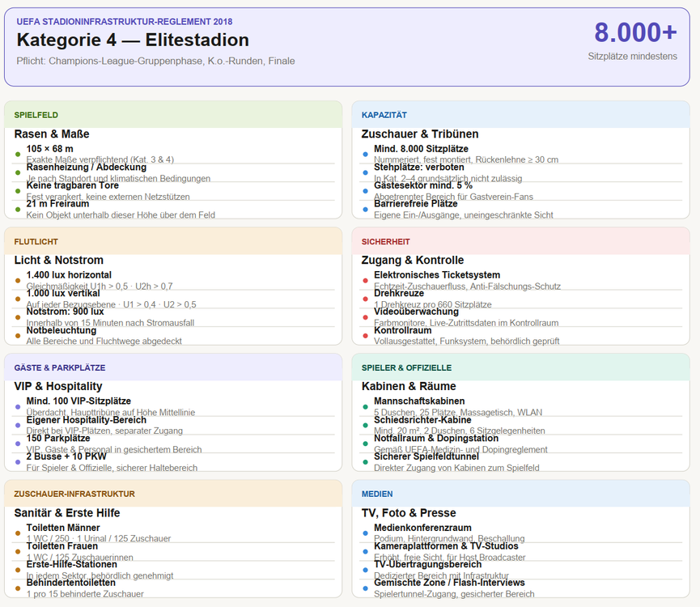Click the 'VIP & Hospitality' title
The height and width of the screenshot is (607, 700).
[58, 387]
